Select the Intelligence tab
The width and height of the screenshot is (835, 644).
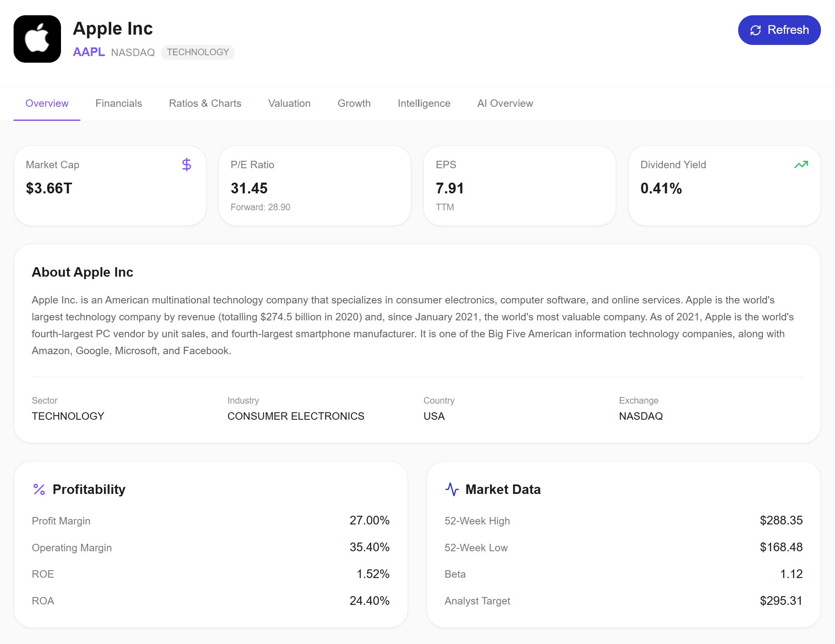point(424,103)
